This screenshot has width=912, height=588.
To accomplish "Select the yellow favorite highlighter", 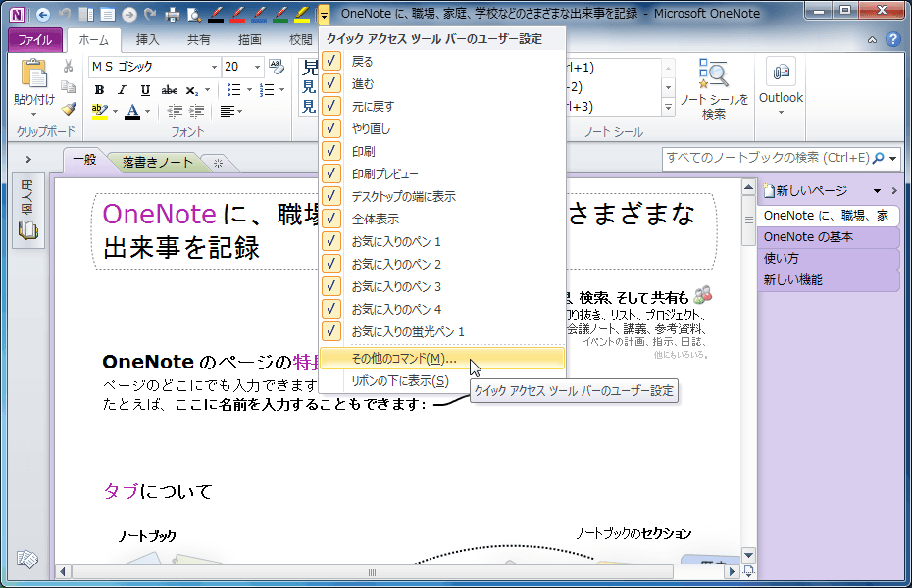I will (302, 14).
